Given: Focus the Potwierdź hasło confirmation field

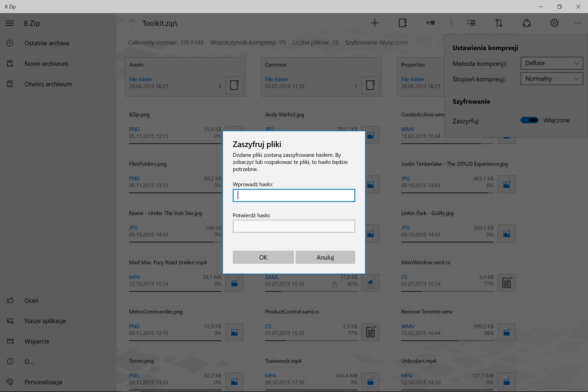Looking at the screenshot, I should [x=294, y=226].
